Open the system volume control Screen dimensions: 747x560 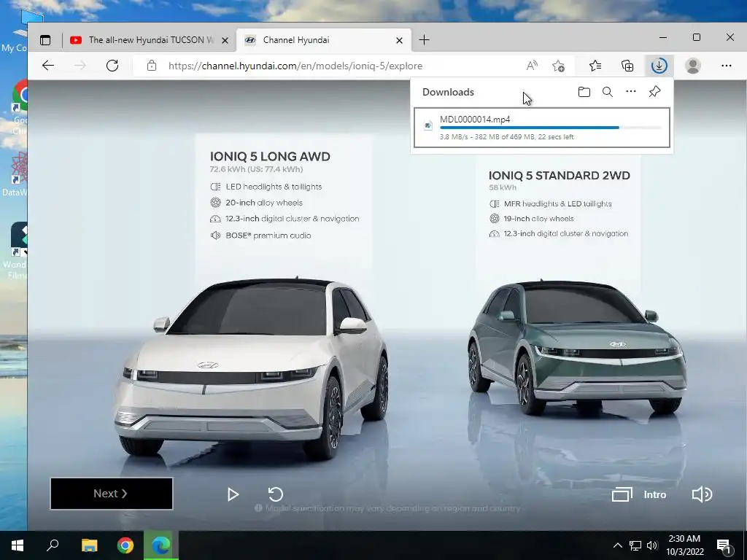(x=652, y=545)
